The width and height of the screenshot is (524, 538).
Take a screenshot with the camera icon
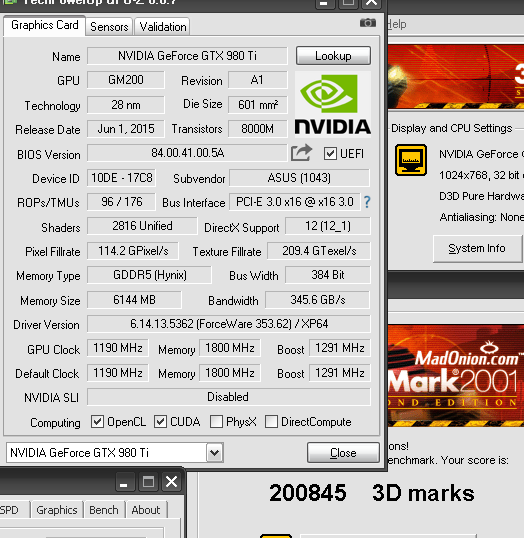pos(368,23)
